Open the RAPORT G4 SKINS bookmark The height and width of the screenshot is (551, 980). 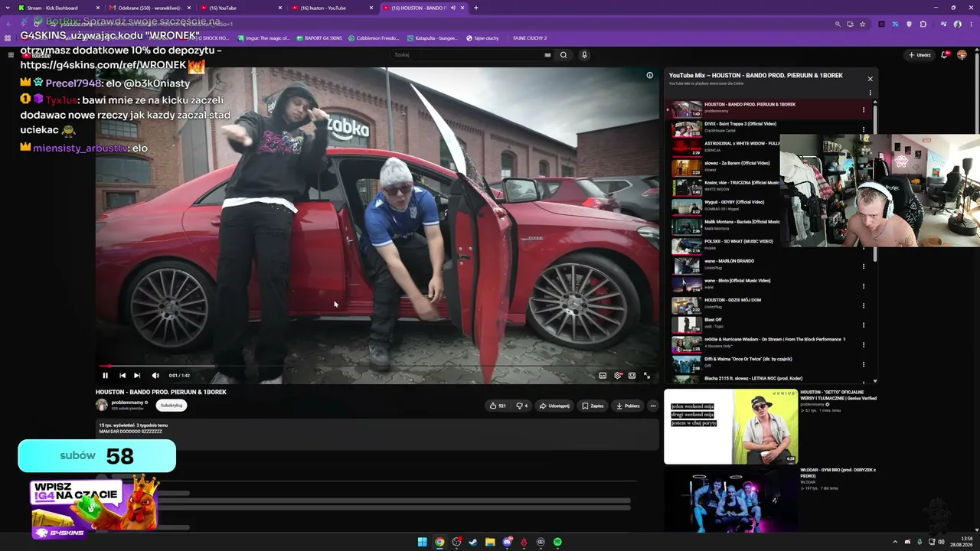tap(318, 38)
